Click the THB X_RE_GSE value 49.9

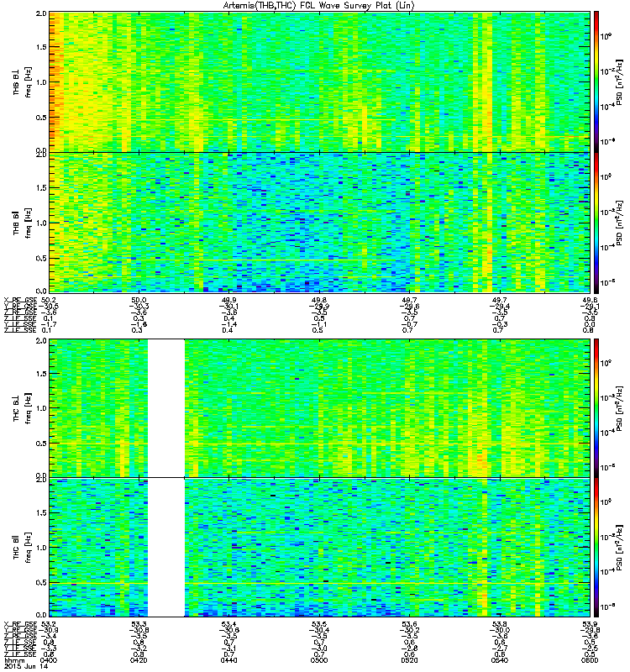[x=228, y=300]
